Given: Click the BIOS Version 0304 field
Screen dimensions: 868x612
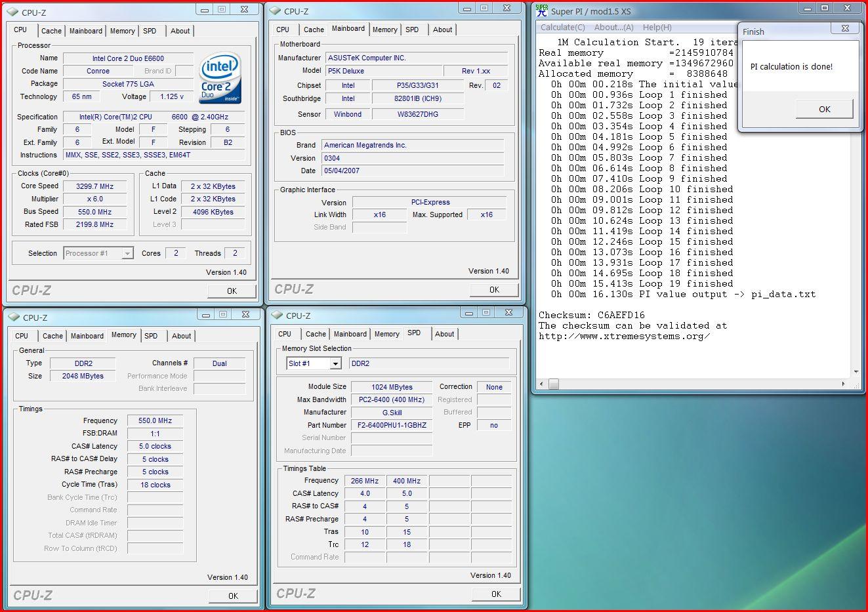Looking at the screenshot, I should (413, 158).
